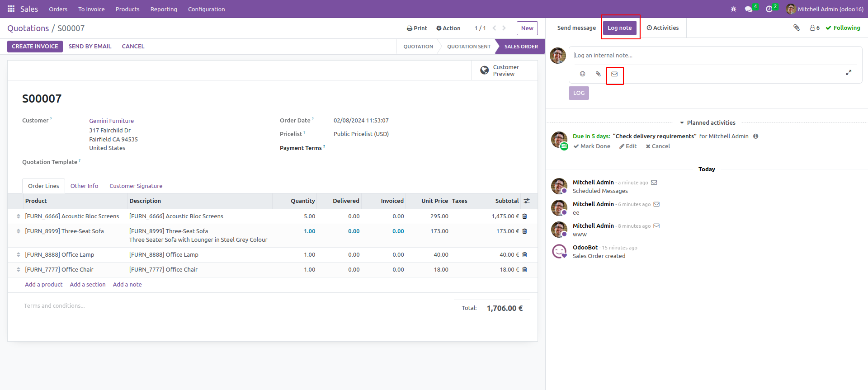Open the activities clock icon in navbar
This screenshot has height=390, width=868.
click(x=769, y=9)
